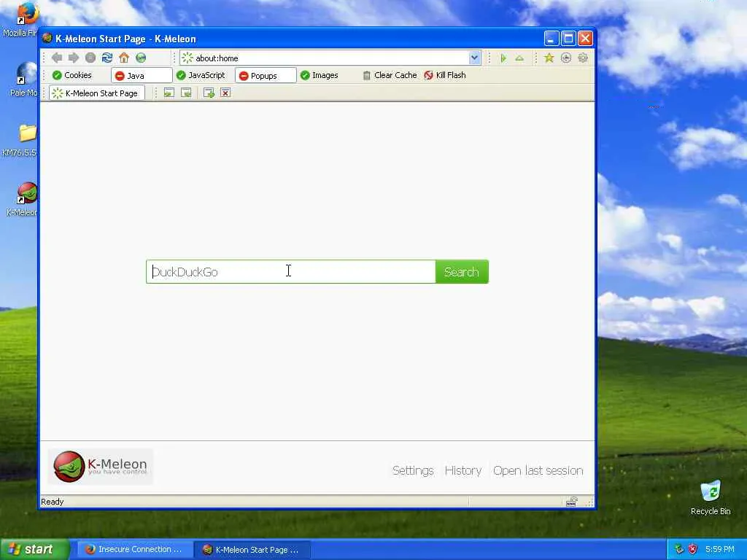Screen dimensions: 747x560
Task: Switch to next tab icon
Action: [186, 93]
